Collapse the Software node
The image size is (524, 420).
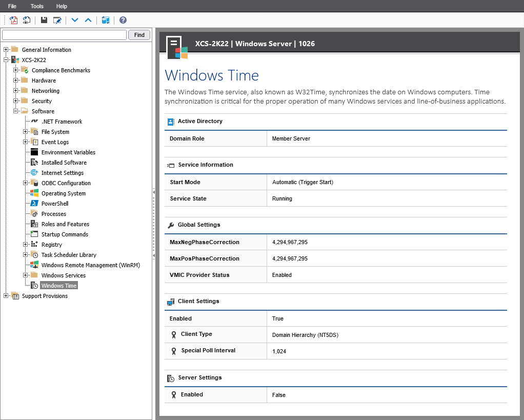tap(15, 111)
